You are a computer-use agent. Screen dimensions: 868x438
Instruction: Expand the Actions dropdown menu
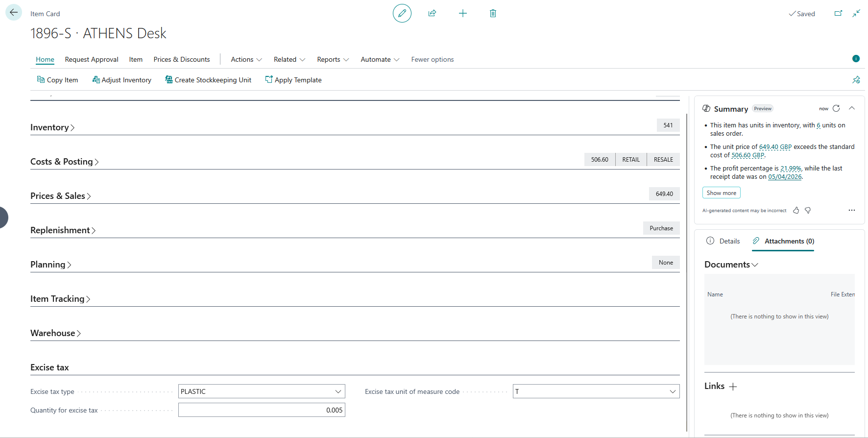(246, 59)
